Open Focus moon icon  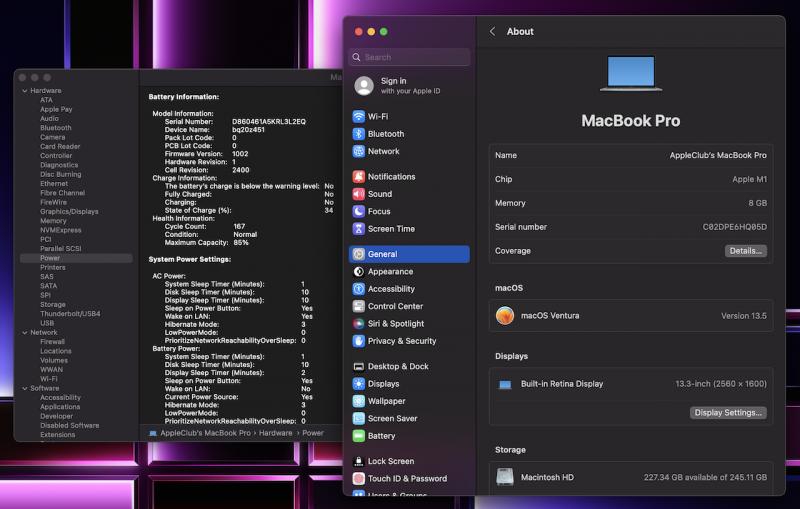(359, 211)
